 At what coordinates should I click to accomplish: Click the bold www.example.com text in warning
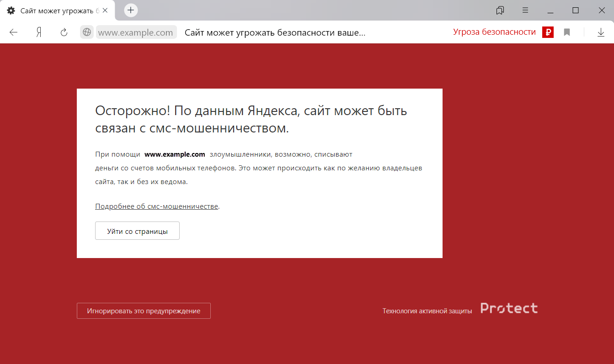[x=175, y=154]
